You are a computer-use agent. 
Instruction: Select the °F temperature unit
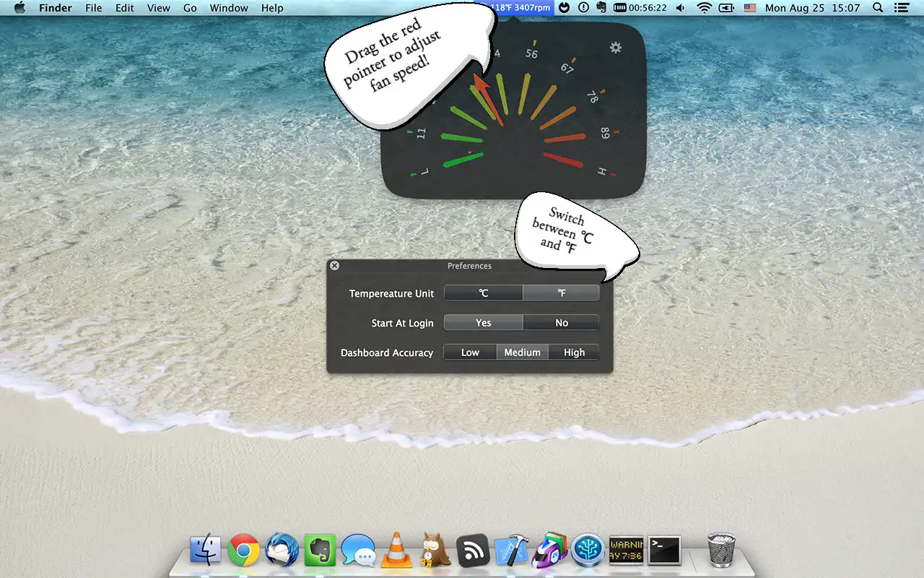tap(561, 293)
